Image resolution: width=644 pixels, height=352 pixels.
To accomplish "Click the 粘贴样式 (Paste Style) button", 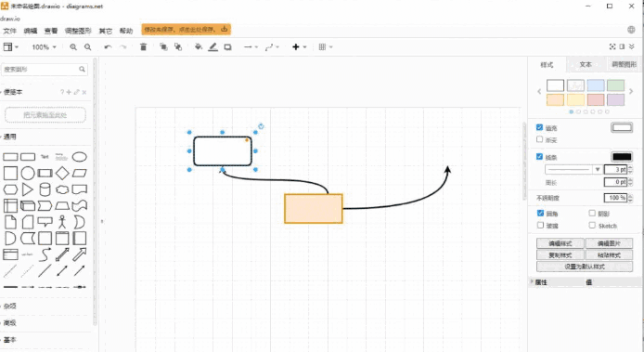I will [609, 255].
